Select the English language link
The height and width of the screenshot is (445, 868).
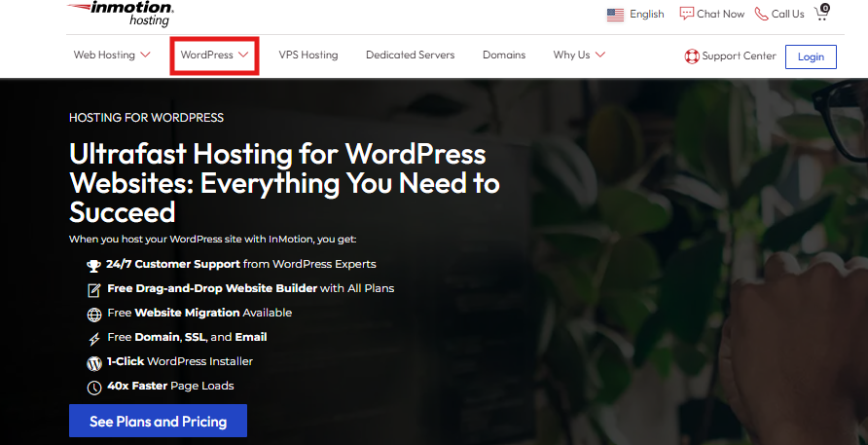[646, 15]
